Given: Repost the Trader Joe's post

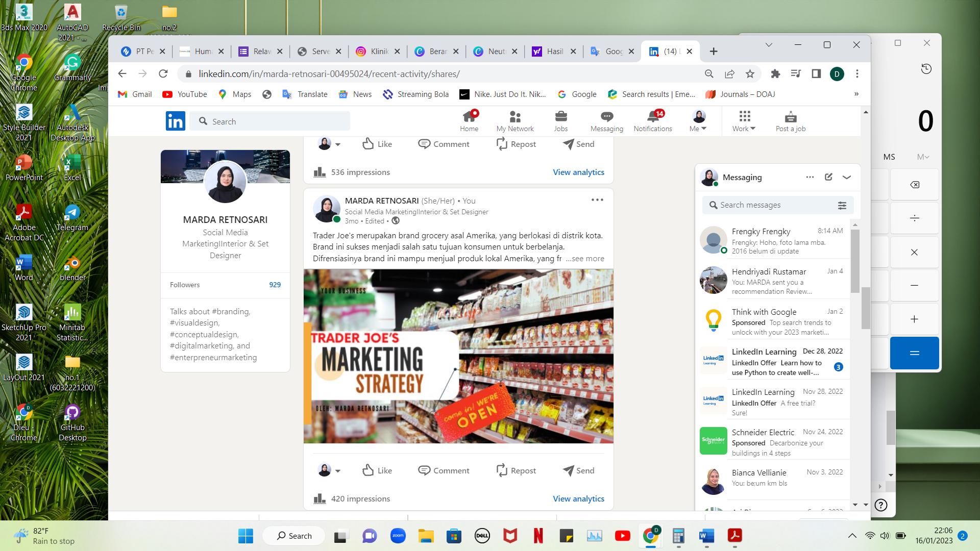Looking at the screenshot, I should point(516,470).
